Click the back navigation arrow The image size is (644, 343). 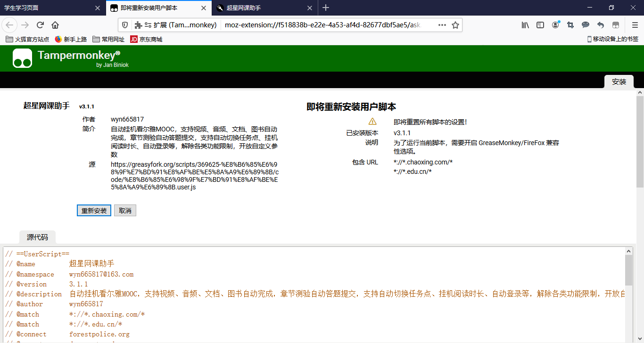click(x=9, y=25)
